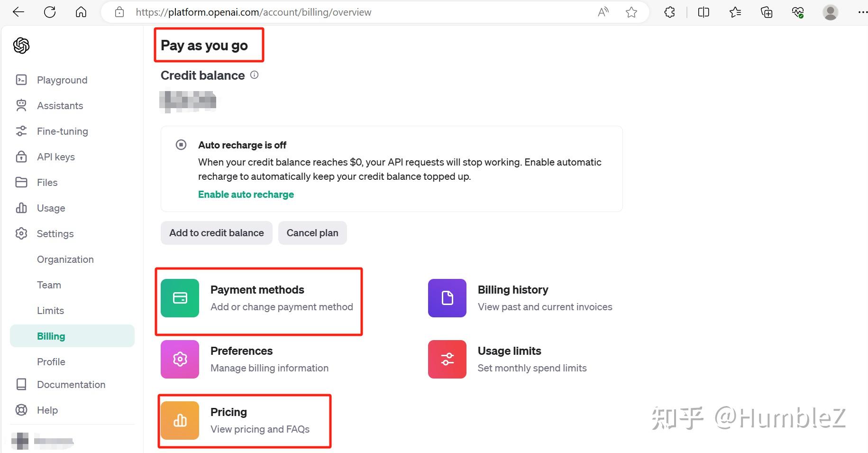Image resolution: width=868 pixels, height=453 pixels.
Task: Refresh the page with reload button
Action: pos(50,12)
